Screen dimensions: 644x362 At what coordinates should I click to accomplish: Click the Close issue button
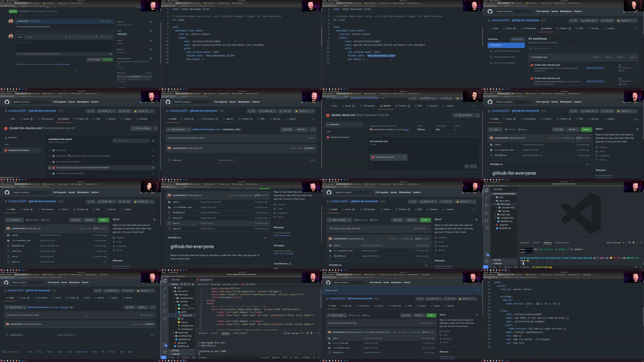coord(94,60)
